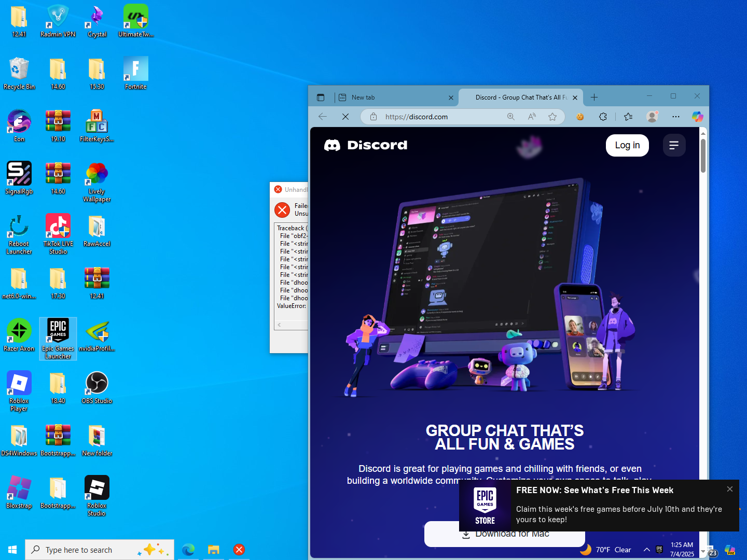Viewport: 747px width, 560px height.
Task: Add a new tab in Edge
Action: click(594, 97)
